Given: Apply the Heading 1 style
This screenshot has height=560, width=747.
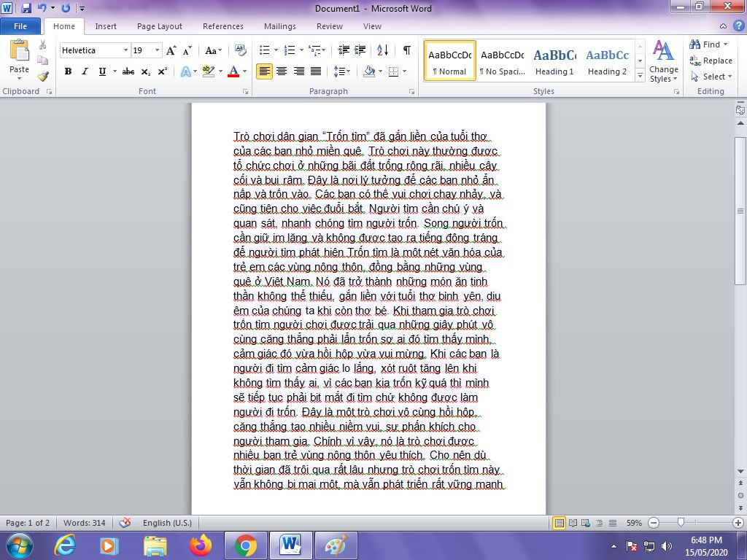Looking at the screenshot, I should (x=554, y=61).
